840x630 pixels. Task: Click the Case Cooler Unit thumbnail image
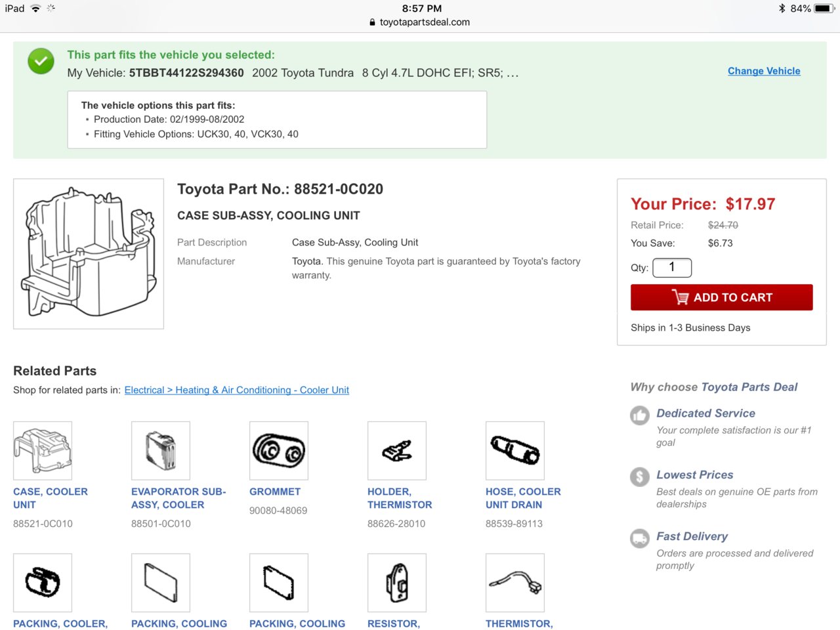pos(43,451)
